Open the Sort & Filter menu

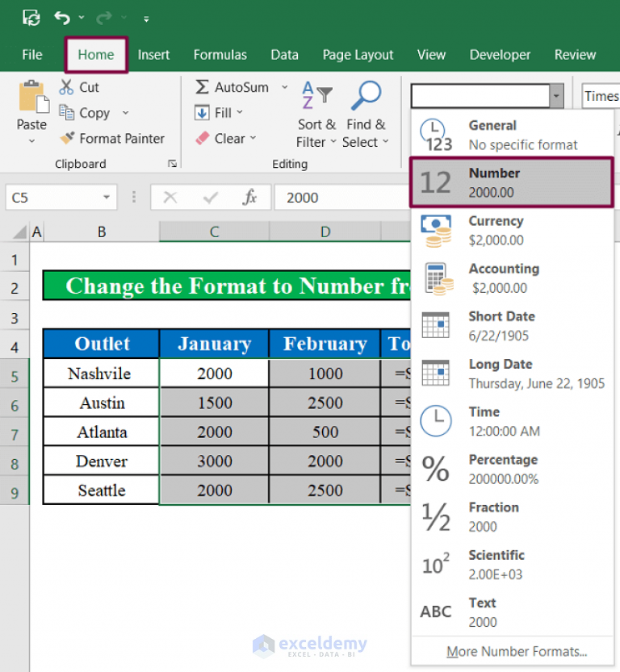click(x=316, y=115)
